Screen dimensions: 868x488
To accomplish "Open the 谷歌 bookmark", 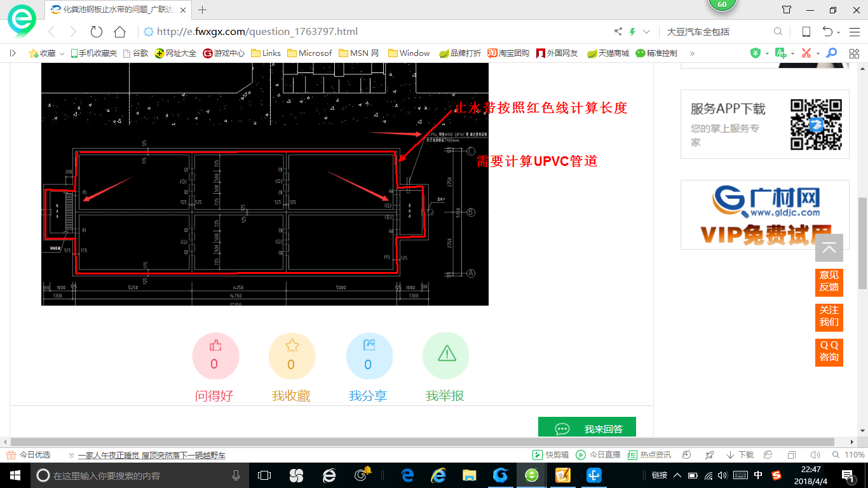I will [x=135, y=53].
